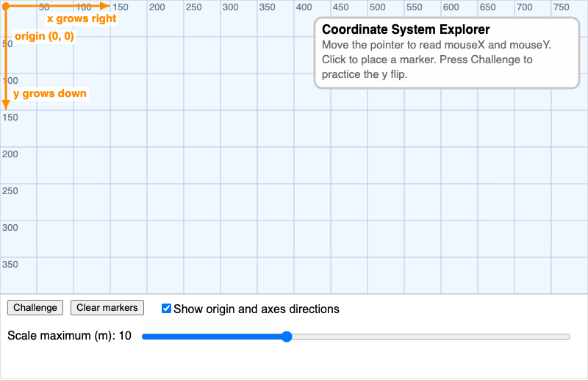Click the 'y grows down' label
588x380 pixels.
[x=50, y=93]
